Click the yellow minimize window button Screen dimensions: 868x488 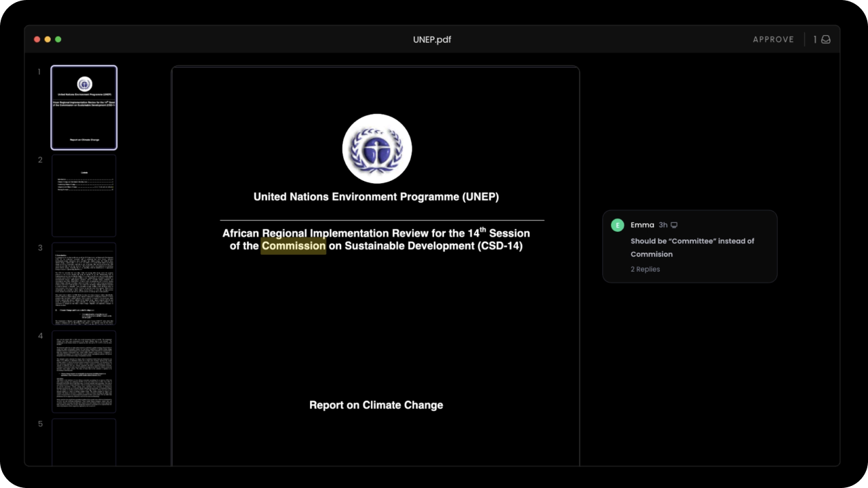[x=47, y=39]
